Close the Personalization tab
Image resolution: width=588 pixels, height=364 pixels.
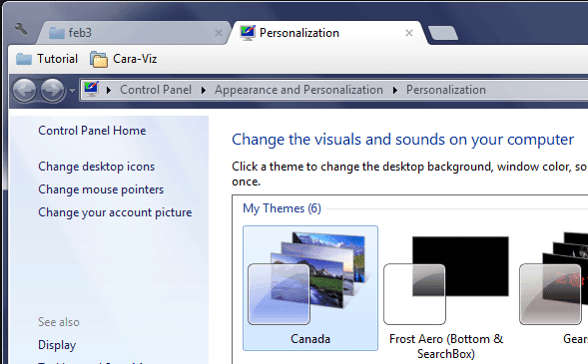[x=409, y=33]
